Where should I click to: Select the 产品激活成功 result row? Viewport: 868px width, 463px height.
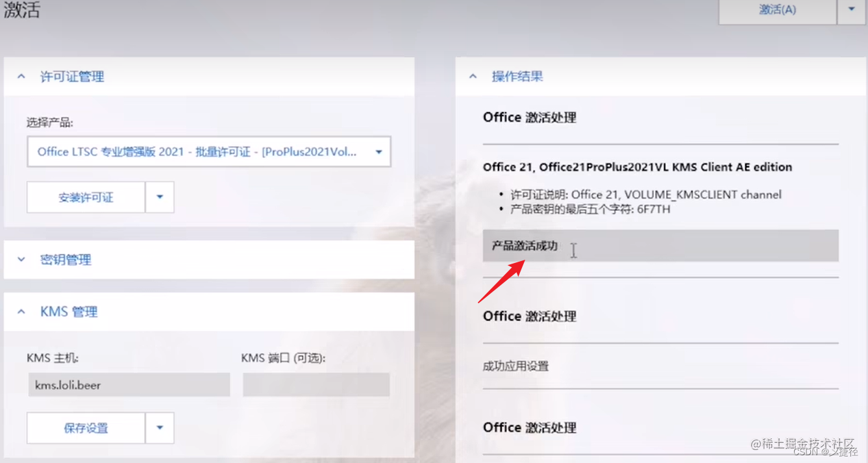click(x=660, y=245)
